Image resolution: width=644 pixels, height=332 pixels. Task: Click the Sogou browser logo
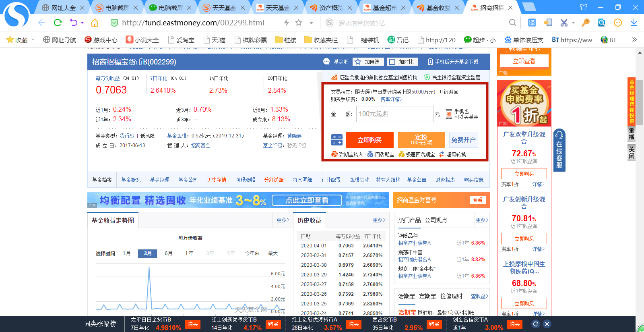click(x=17, y=15)
